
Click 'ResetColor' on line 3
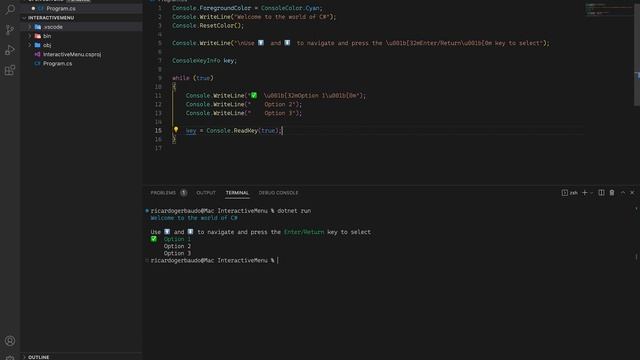tap(216, 25)
